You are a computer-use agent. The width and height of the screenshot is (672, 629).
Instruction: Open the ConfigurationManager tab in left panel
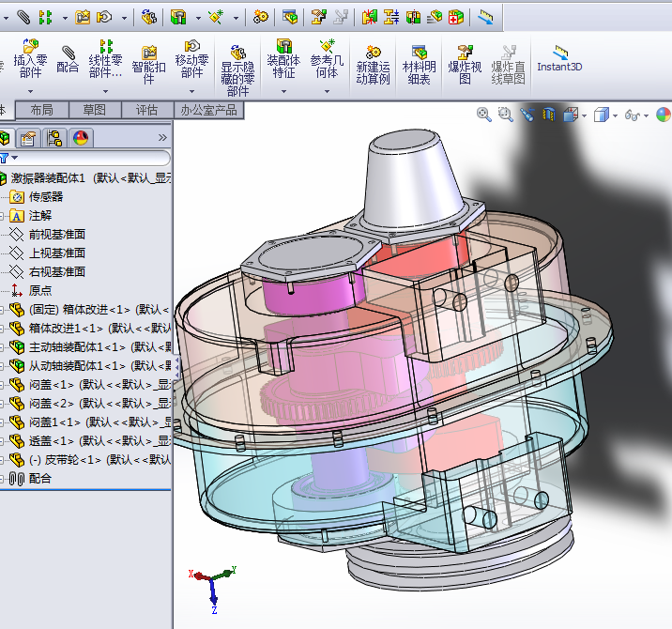pos(54,138)
